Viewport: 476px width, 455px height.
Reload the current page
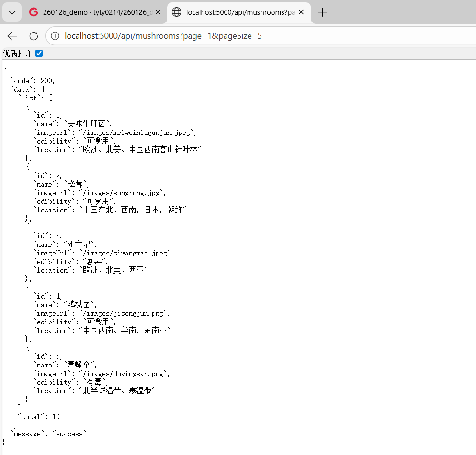(x=34, y=36)
